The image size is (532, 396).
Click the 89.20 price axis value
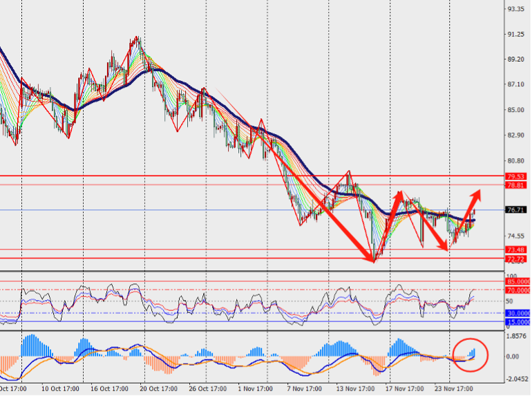pyautogui.click(x=515, y=59)
